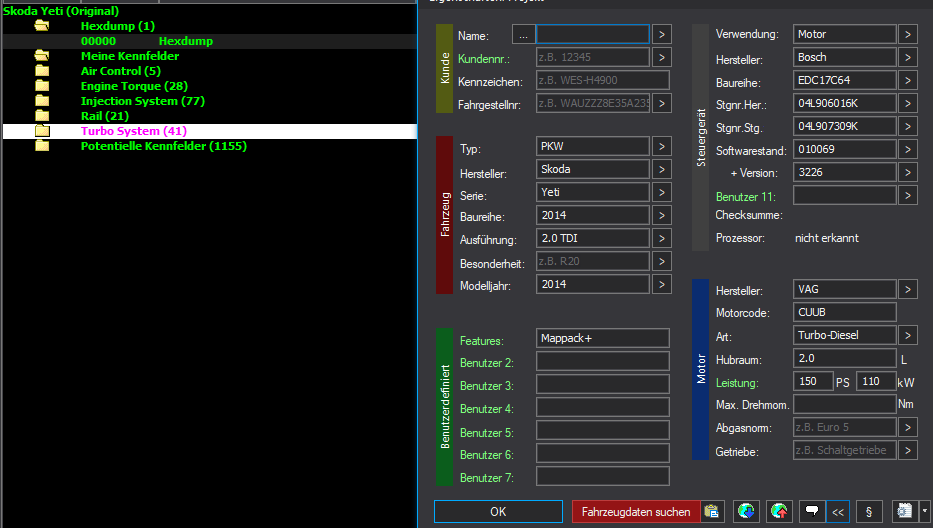
Task: Open the arrow next to Hersteller Skoda
Action: point(662,170)
